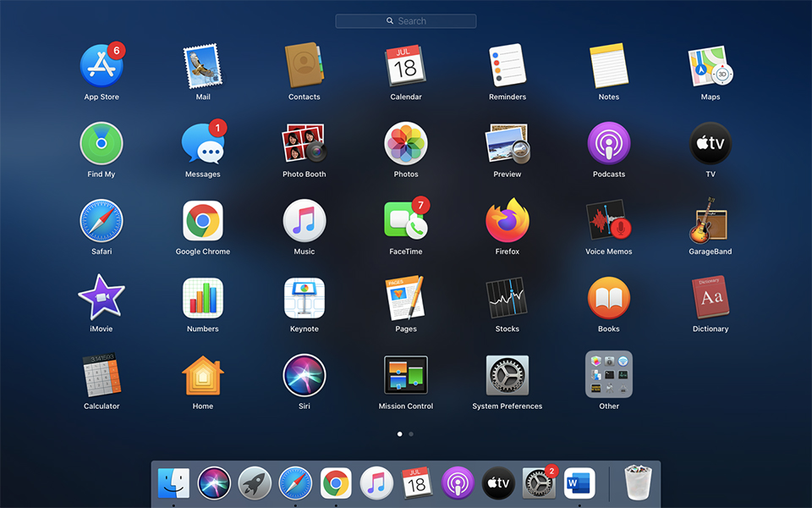Viewport: 812px width, 508px height.
Task: Open Podcasts in the Launchpad grid
Action: click(x=609, y=144)
